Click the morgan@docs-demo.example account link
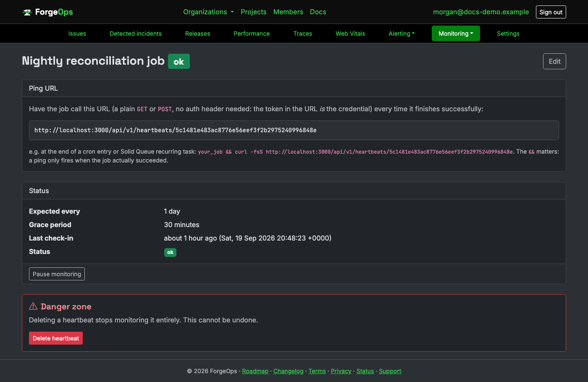Image resolution: width=588 pixels, height=382 pixels. pos(481,12)
